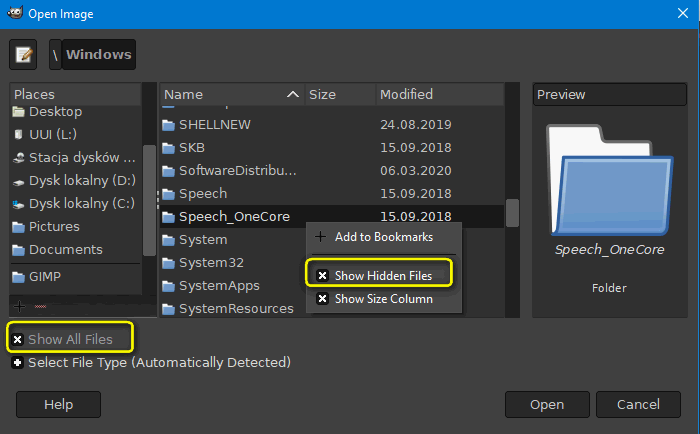Click the SystemApps folder icon

click(168, 286)
